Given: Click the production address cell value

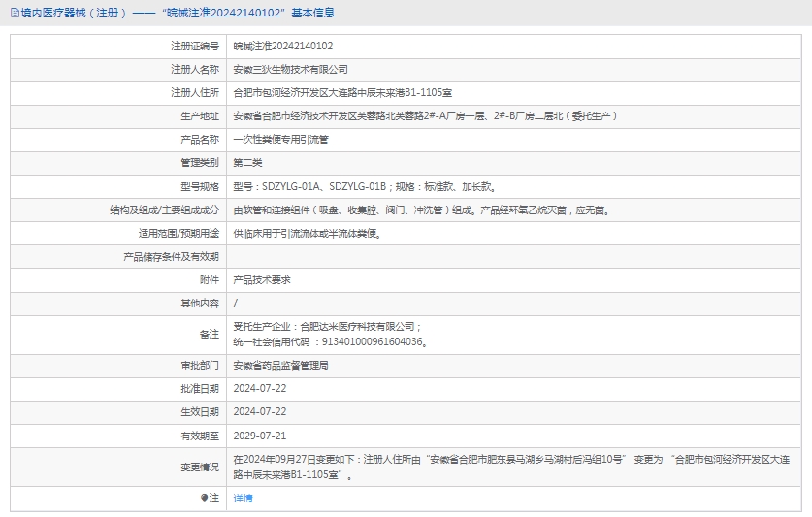Looking at the screenshot, I should [425, 115].
